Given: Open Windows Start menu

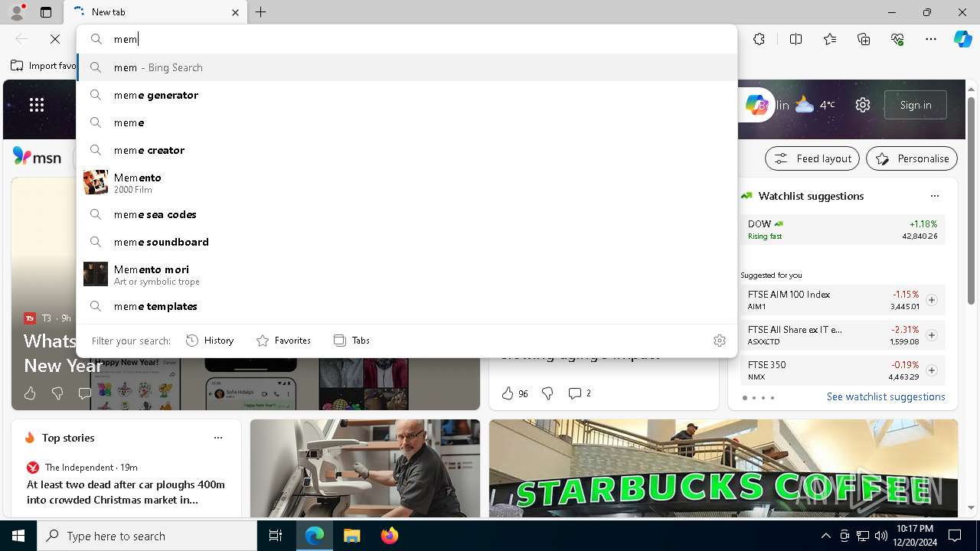Looking at the screenshot, I should coord(18,536).
